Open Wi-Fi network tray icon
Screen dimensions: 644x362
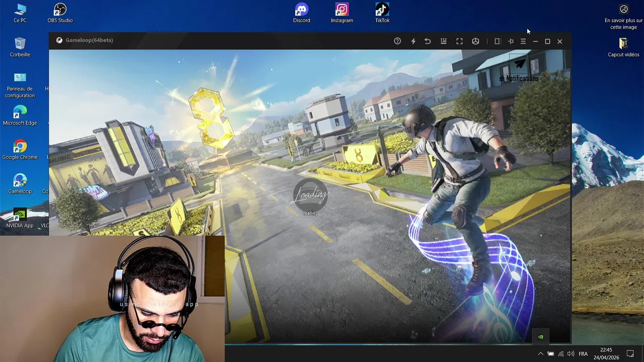pyautogui.click(x=561, y=354)
